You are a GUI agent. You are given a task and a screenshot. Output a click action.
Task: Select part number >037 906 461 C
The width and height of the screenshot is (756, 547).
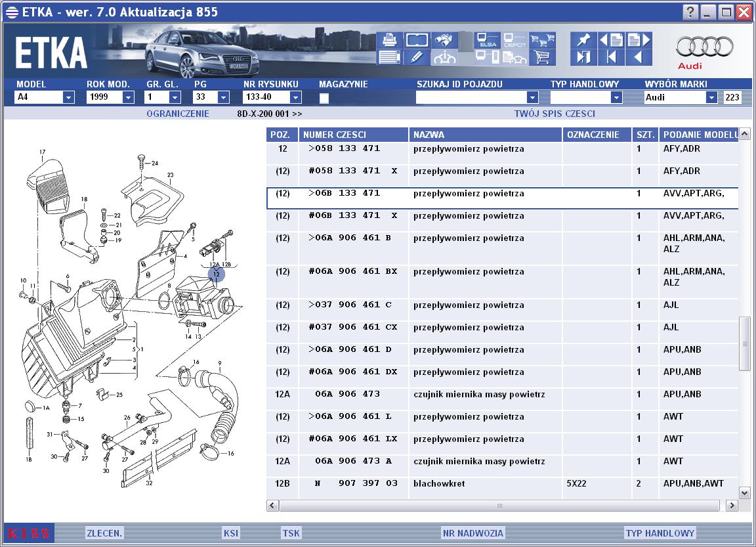click(350, 305)
